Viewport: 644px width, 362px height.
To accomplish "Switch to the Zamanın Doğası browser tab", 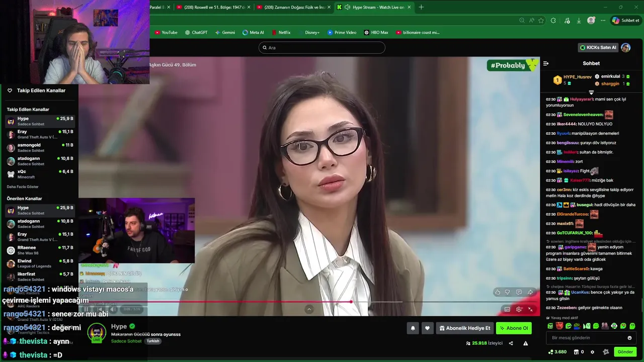I will tap(294, 7).
